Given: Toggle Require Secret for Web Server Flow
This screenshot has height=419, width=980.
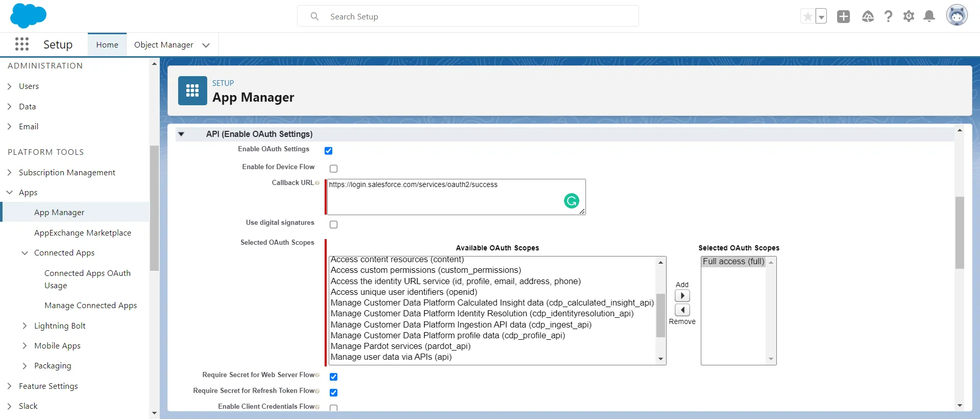Looking at the screenshot, I should click(x=334, y=377).
